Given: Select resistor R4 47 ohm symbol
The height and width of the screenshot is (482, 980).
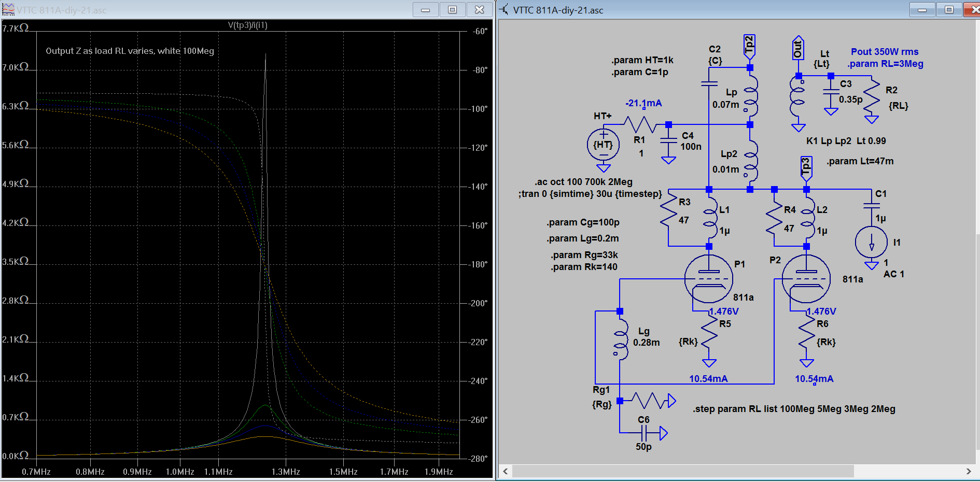Looking at the screenshot, I should 774,218.
